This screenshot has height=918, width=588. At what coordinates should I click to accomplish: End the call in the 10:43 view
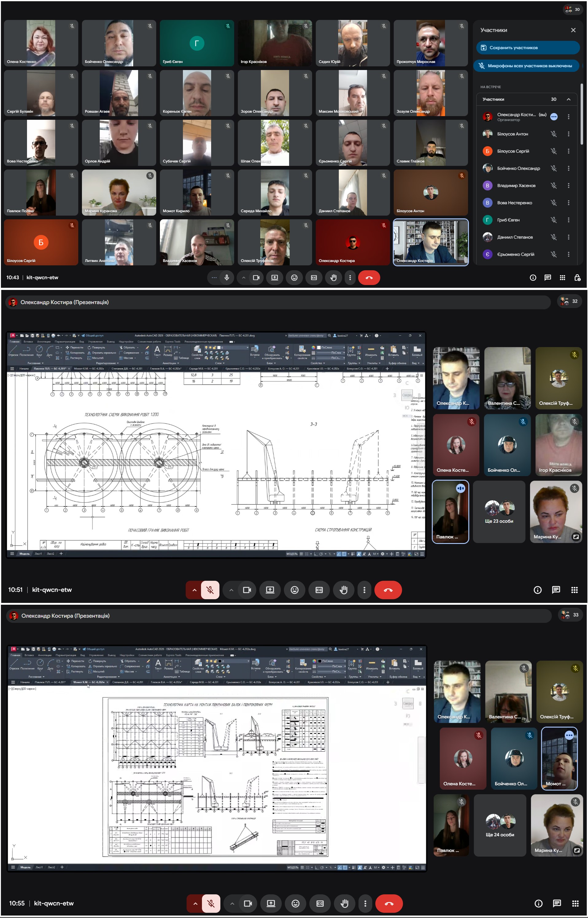coord(369,278)
